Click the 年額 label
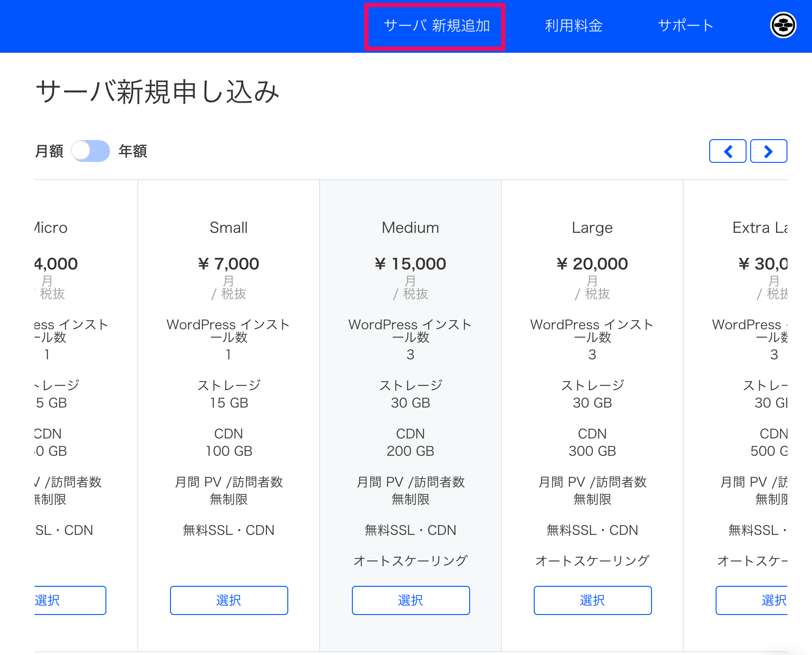Image resolution: width=812 pixels, height=655 pixels. click(x=133, y=151)
